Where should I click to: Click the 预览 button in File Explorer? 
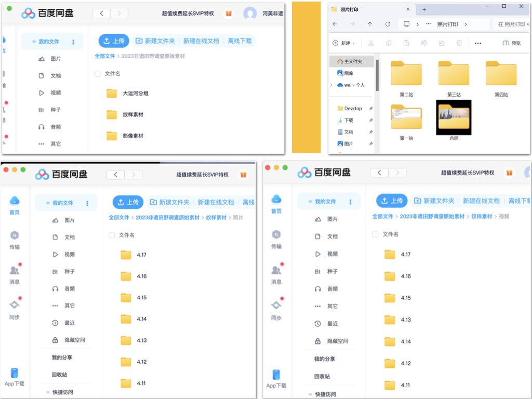(x=512, y=43)
